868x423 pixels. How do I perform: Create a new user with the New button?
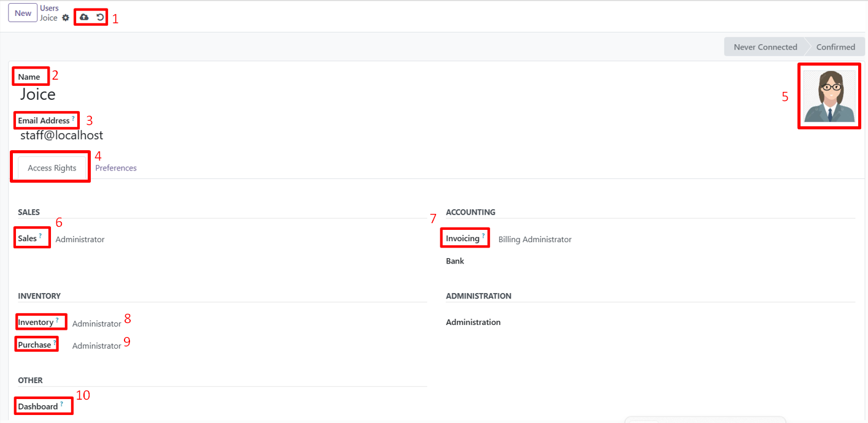pyautogui.click(x=22, y=12)
